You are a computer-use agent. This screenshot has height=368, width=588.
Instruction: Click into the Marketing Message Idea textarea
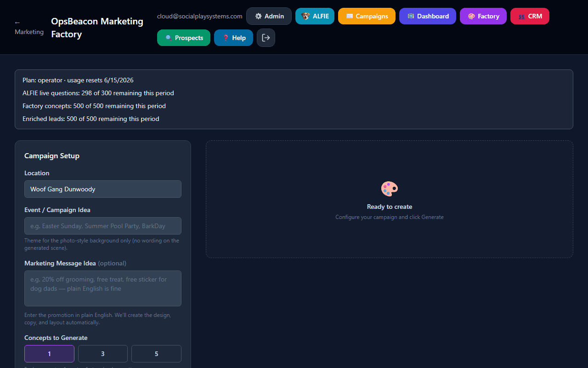103,288
